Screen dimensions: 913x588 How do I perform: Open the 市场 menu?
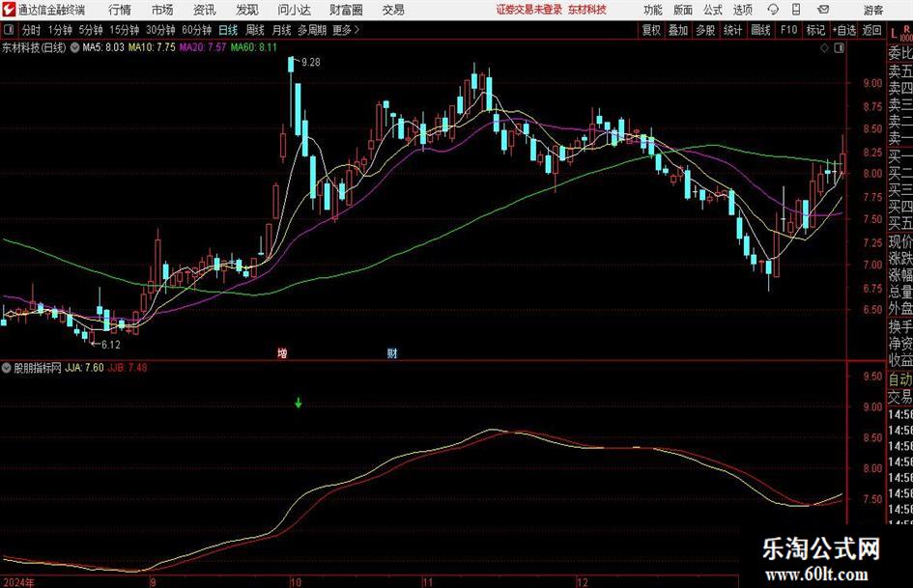click(162, 10)
